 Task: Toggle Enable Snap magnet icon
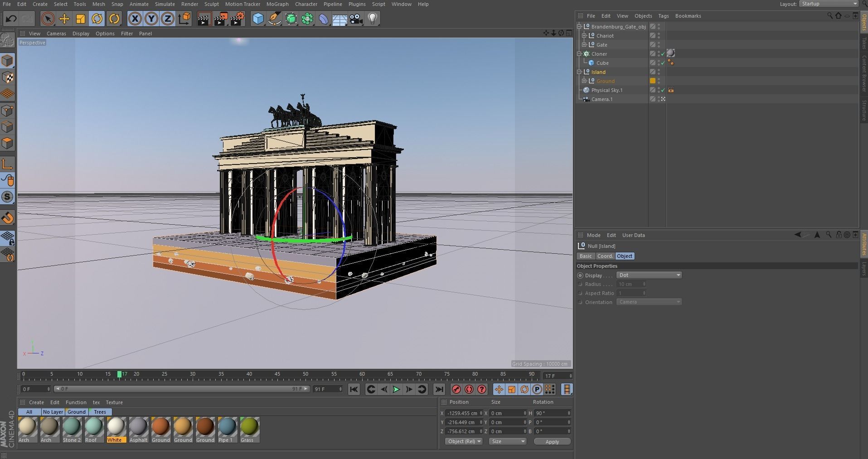click(8, 218)
